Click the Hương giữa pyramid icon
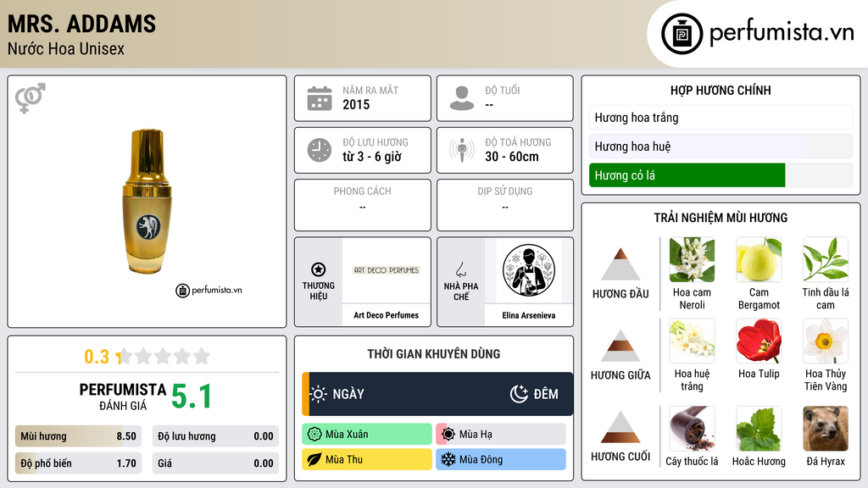The height and width of the screenshot is (488, 868). 620,346
